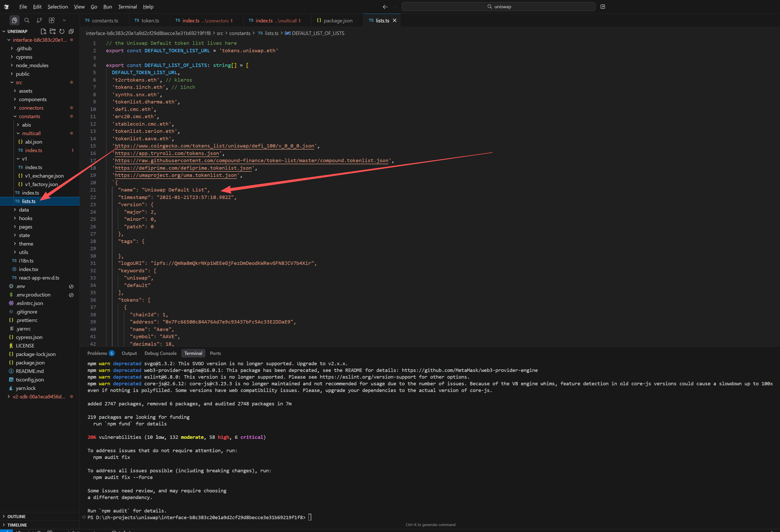The width and height of the screenshot is (780, 532).
Task: Collapse the constants folder
Action: [29, 116]
